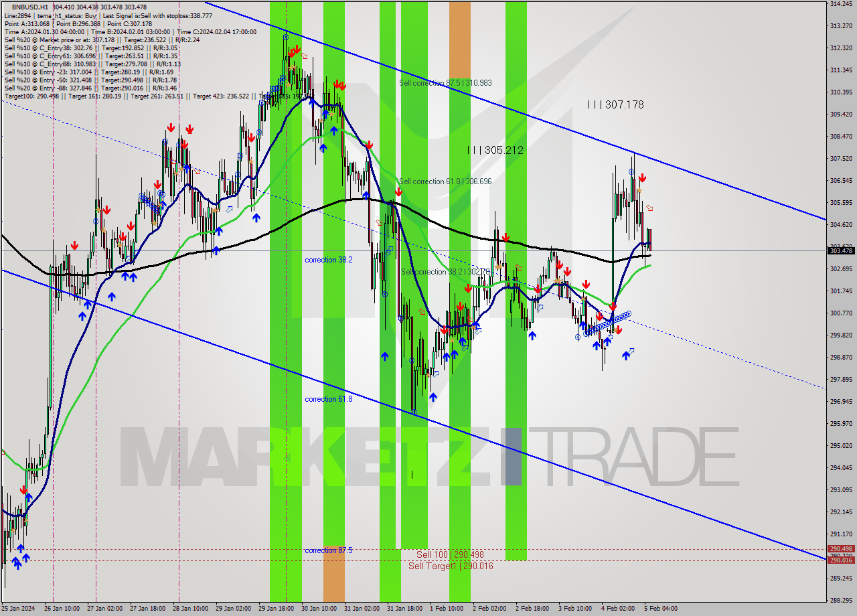Click the 314.245 price axis label

click(x=841, y=4)
